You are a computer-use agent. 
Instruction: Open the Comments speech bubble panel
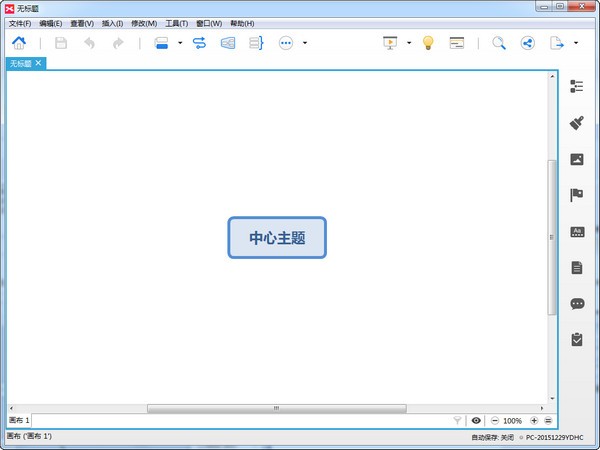pos(576,304)
